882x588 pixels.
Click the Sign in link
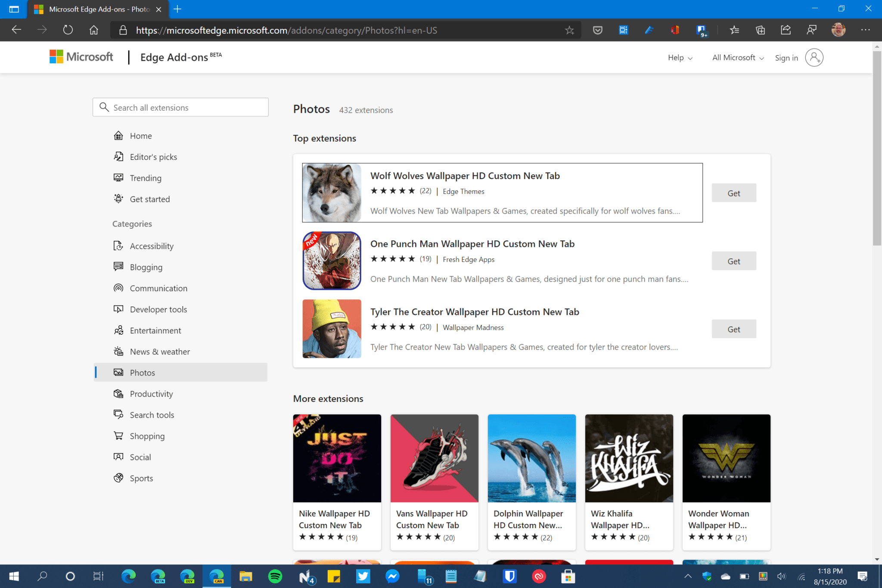(x=786, y=57)
